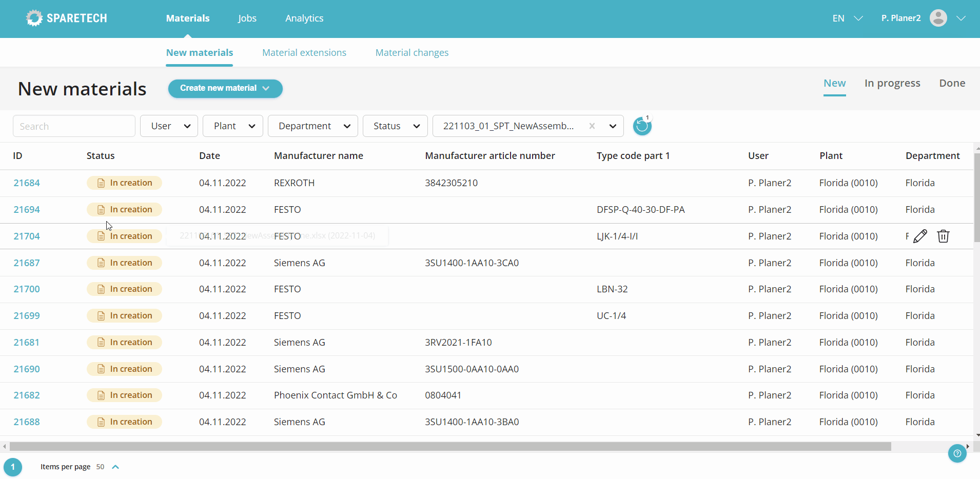Expand the Plant filter dropdown
The height and width of the screenshot is (479, 980).
[x=233, y=126]
